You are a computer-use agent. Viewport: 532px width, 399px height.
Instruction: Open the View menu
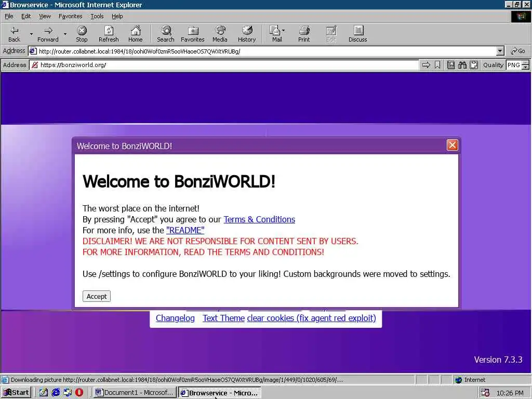(x=45, y=16)
